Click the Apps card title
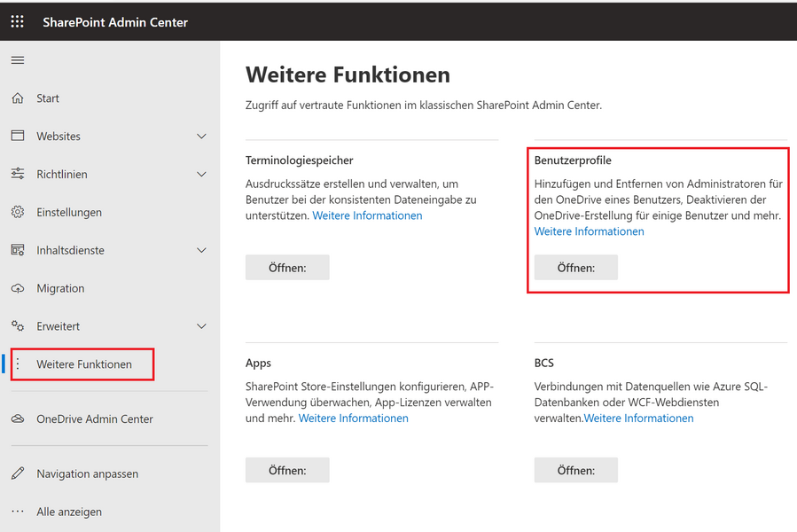This screenshot has height=532, width=797. pos(258,364)
